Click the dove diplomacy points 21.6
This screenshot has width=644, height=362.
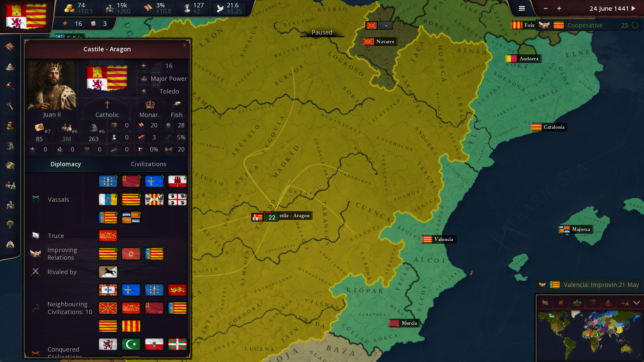click(x=229, y=8)
